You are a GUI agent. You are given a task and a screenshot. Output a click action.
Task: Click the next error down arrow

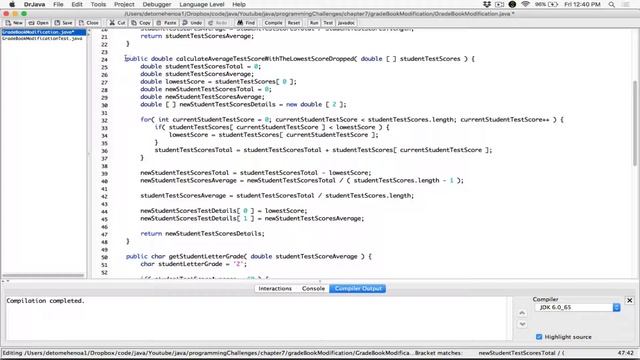coord(522,324)
